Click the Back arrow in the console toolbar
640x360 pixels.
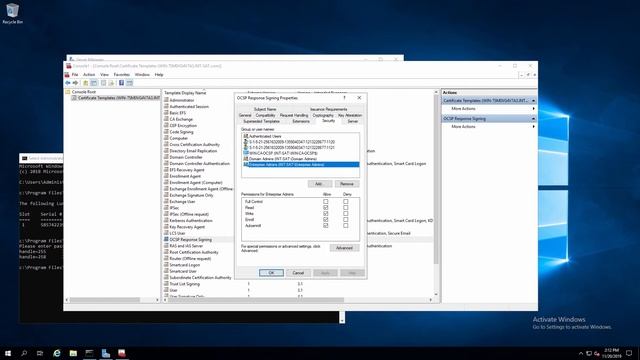click(68, 83)
